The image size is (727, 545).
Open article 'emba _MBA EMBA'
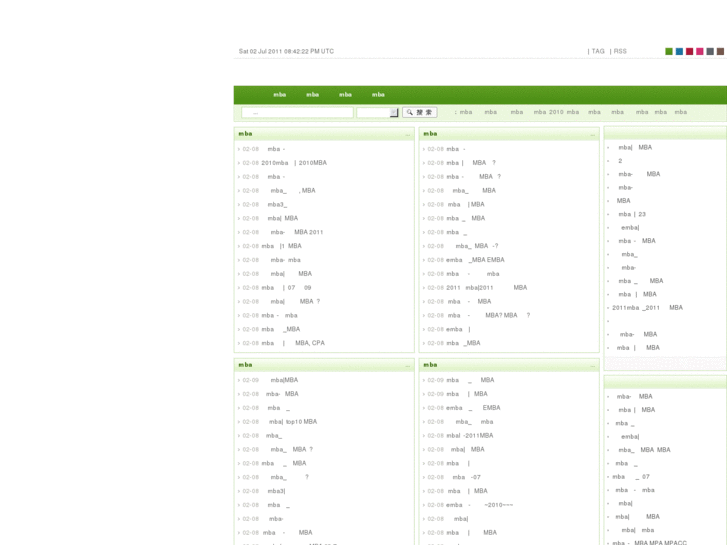click(x=475, y=260)
